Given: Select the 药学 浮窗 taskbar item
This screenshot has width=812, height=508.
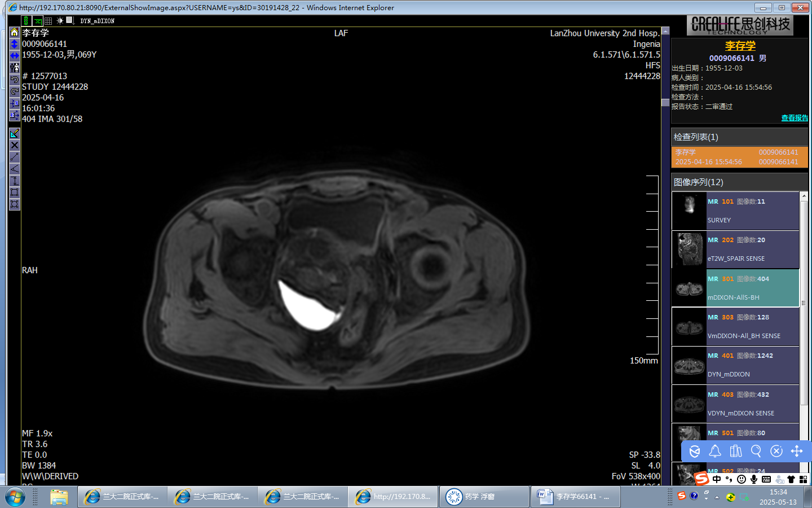Looking at the screenshot, I should tap(484, 497).
